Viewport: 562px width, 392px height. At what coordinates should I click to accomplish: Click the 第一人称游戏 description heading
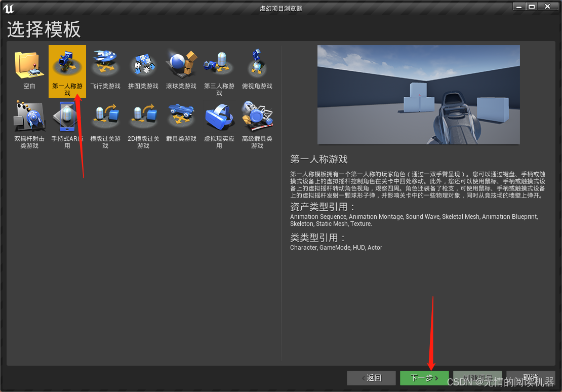319,159
